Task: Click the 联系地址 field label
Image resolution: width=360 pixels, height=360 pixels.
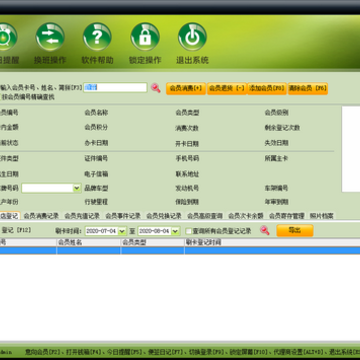Action: [187, 174]
